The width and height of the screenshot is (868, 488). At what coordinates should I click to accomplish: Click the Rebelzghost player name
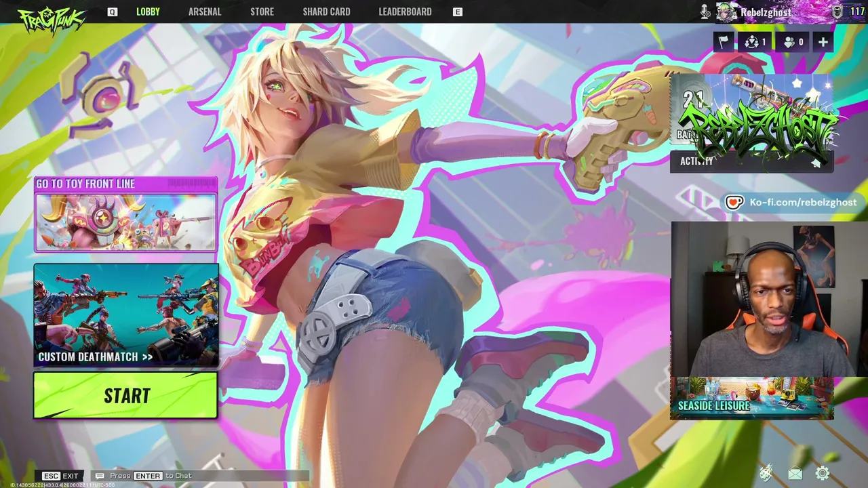tap(766, 12)
